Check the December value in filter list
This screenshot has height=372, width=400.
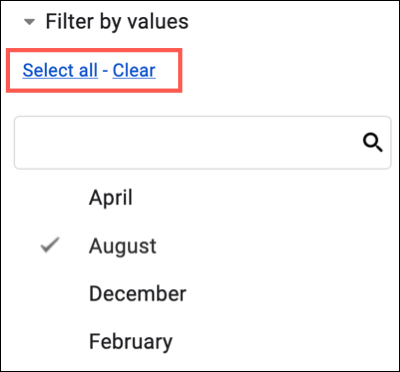pos(137,294)
